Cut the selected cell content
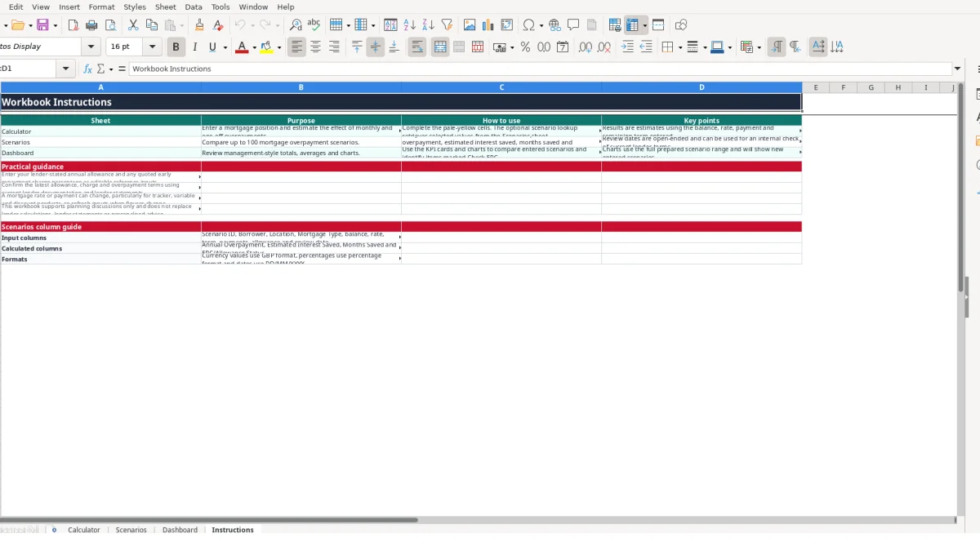 [x=133, y=25]
